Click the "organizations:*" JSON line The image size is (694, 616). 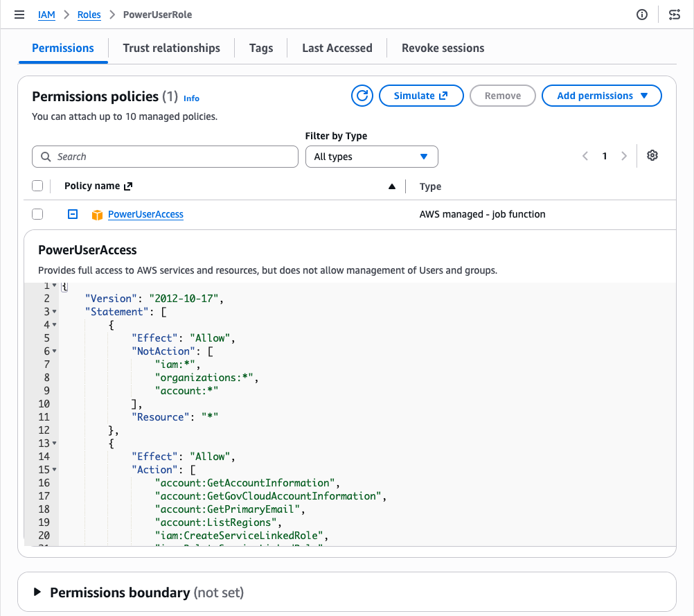click(x=206, y=378)
